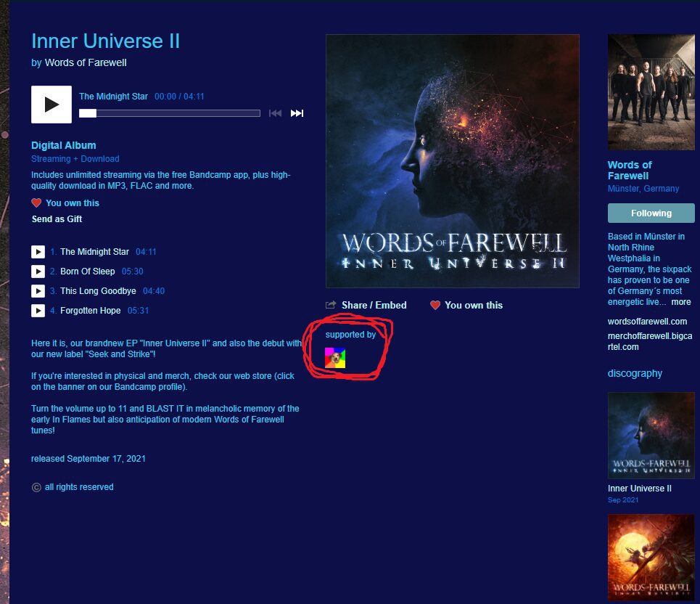This screenshot has width=700, height=604.
Task: Open the discography page
Action: click(x=635, y=373)
